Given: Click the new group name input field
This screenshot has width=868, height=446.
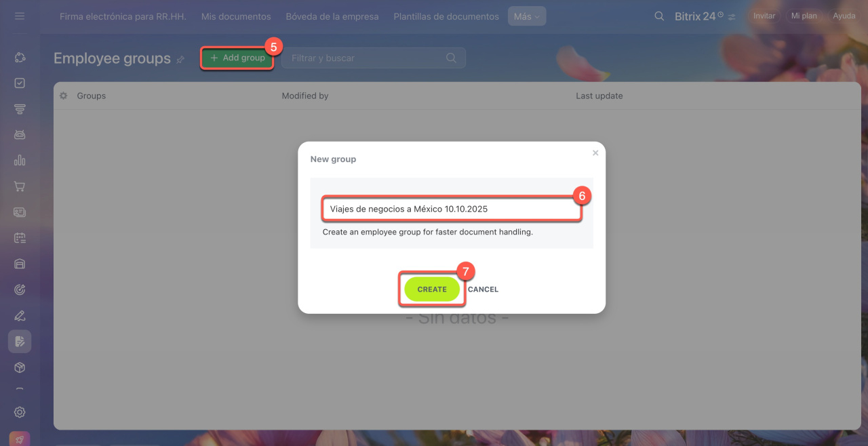Looking at the screenshot, I should (x=452, y=209).
